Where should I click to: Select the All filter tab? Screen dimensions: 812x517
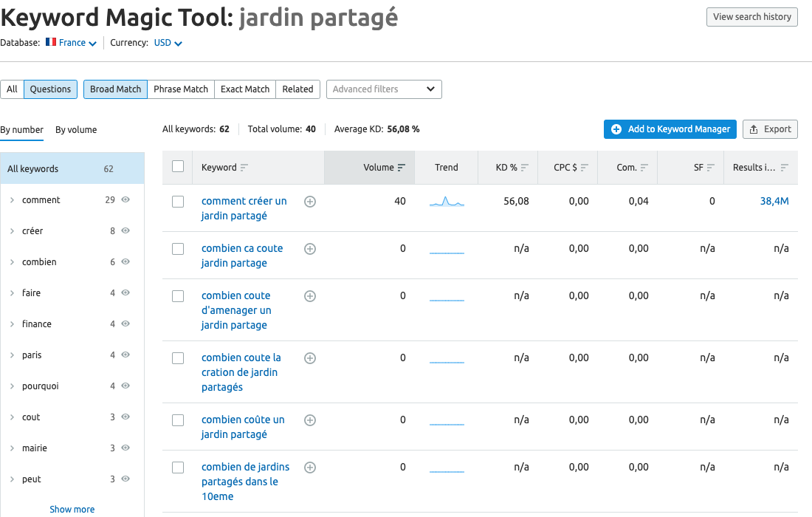click(12, 89)
